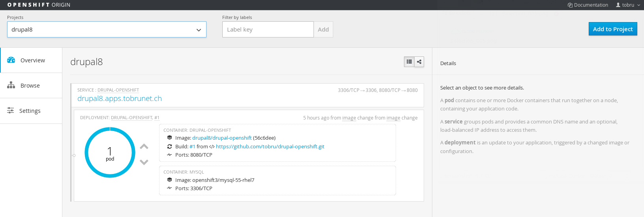Image resolution: width=644 pixels, height=217 pixels.
Task: Click the Settings menu item
Action: click(31, 111)
